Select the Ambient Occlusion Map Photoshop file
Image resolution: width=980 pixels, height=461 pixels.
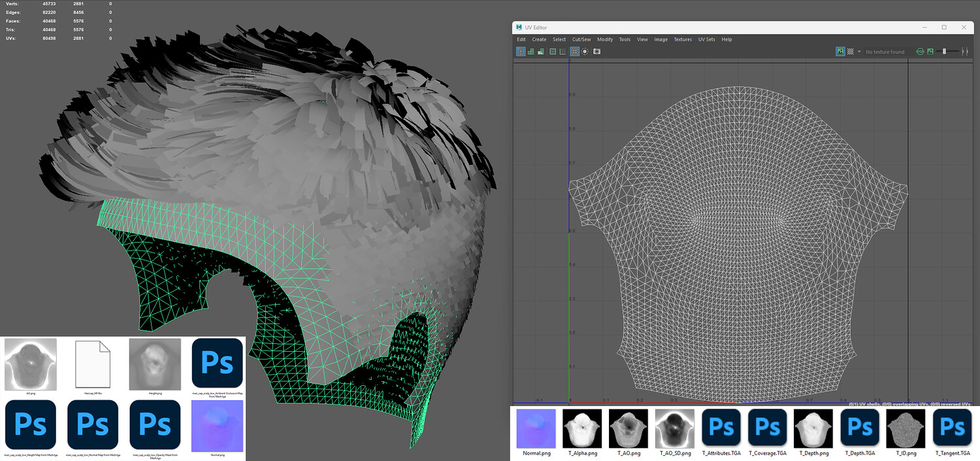[218, 364]
